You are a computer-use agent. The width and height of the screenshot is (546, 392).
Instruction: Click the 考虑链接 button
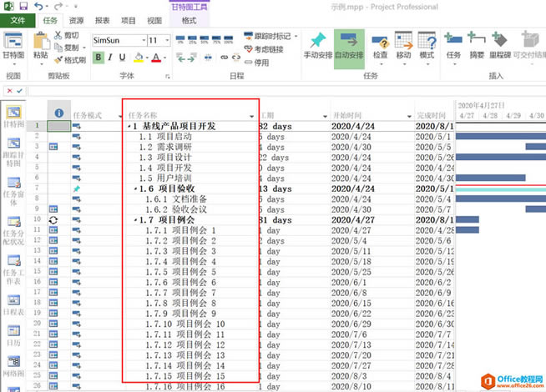pyautogui.click(x=267, y=48)
